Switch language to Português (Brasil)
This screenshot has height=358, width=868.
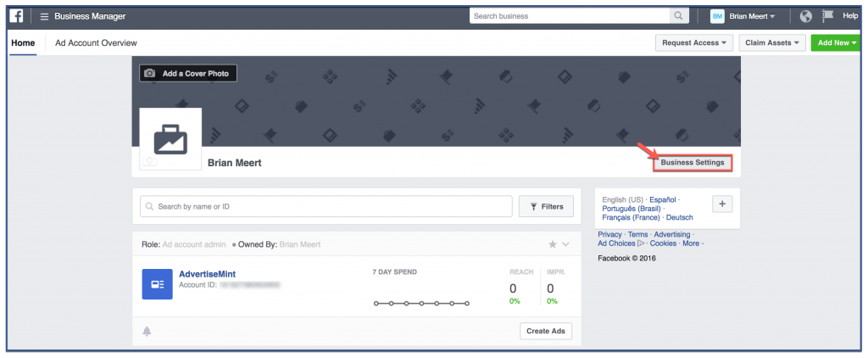[x=631, y=209]
